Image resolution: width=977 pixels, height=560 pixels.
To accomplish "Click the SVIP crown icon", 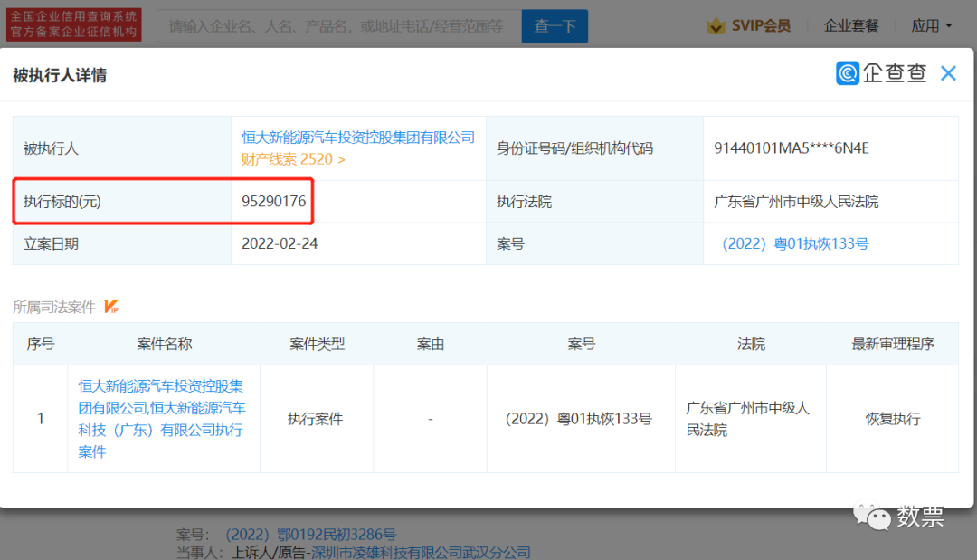I will click(x=716, y=26).
